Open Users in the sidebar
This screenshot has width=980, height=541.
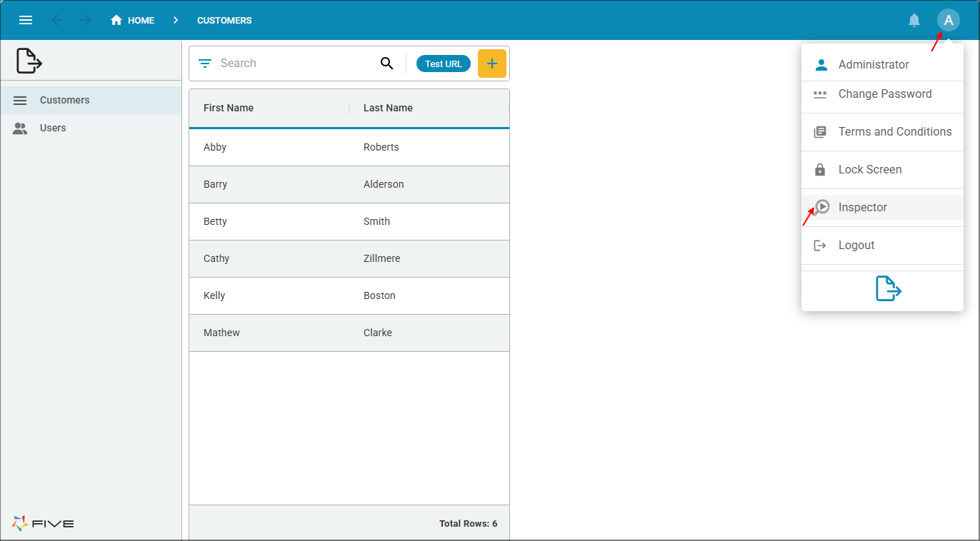tap(53, 128)
